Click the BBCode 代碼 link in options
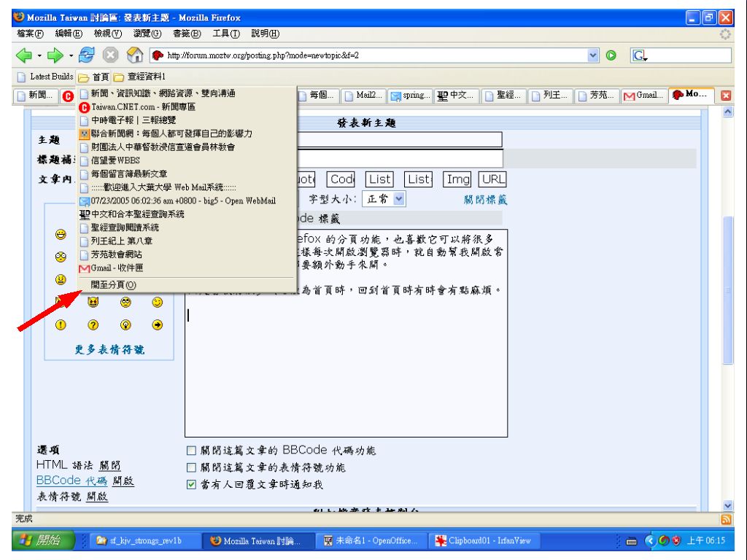 tap(72, 481)
